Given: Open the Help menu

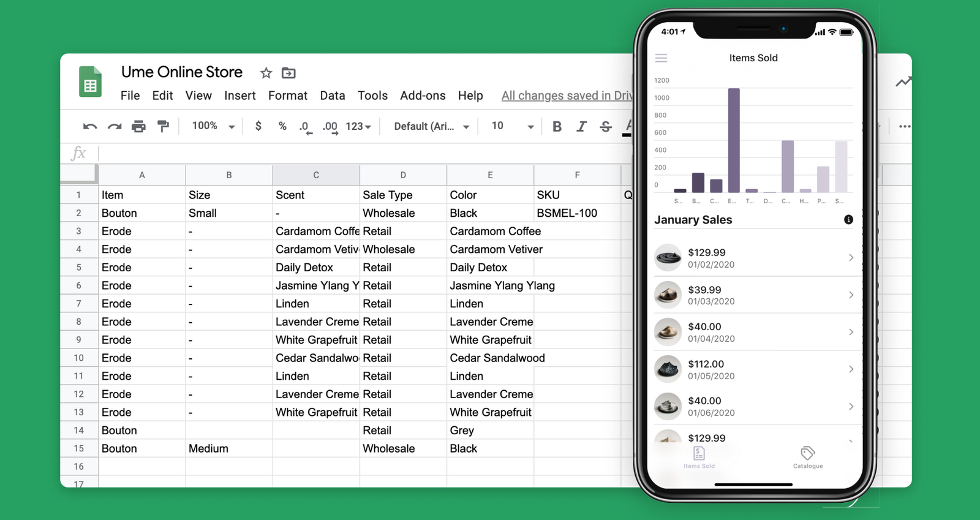Looking at the screenshot, I should [x=470, y=96].
